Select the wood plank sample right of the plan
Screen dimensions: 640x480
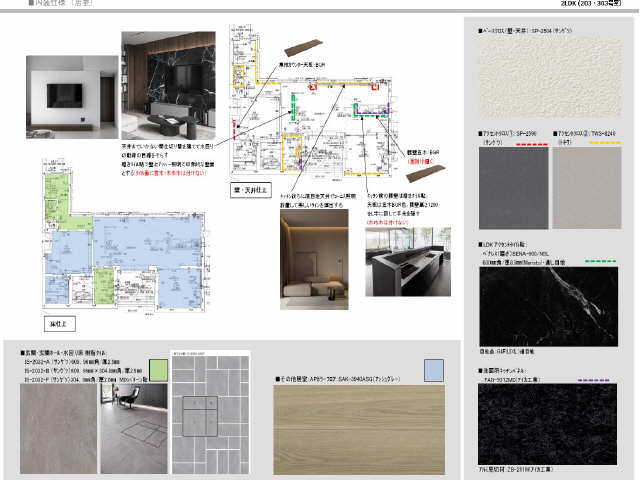pyautogui.click(x=426, y=173)
